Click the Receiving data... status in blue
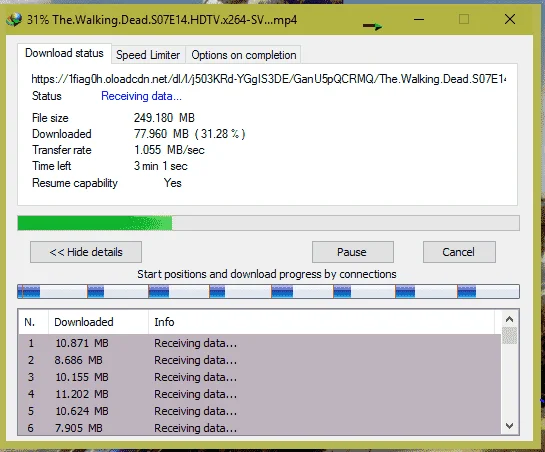 (x=141, y=96)
